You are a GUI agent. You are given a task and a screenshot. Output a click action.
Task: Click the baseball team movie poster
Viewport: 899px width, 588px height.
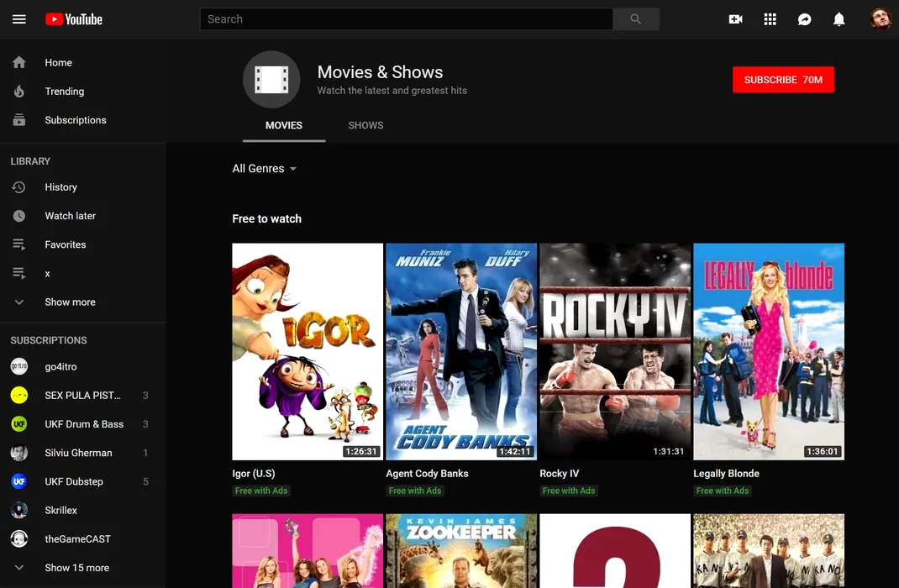[769, 551]
